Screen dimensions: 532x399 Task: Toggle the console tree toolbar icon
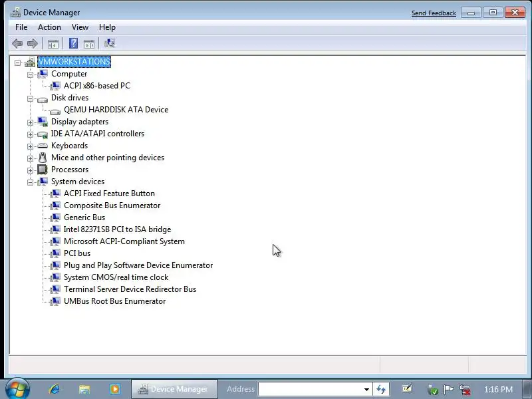(x=53, y=44)
